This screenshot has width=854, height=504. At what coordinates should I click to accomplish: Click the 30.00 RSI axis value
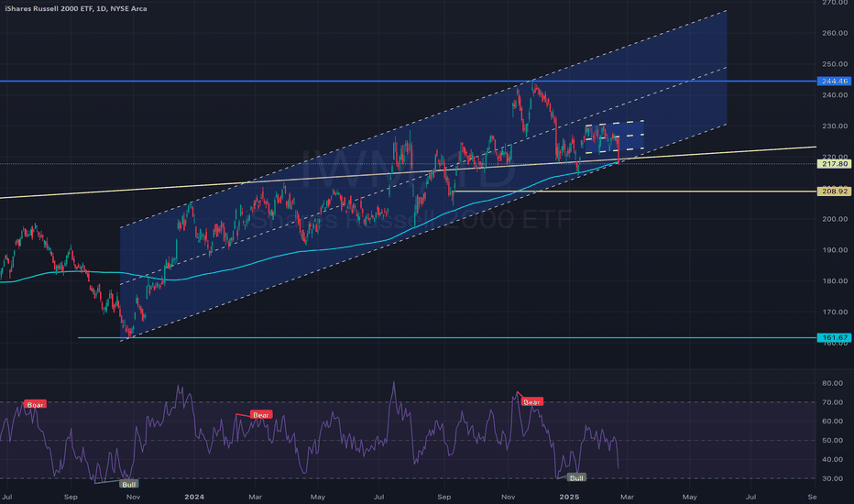[832, 478]
